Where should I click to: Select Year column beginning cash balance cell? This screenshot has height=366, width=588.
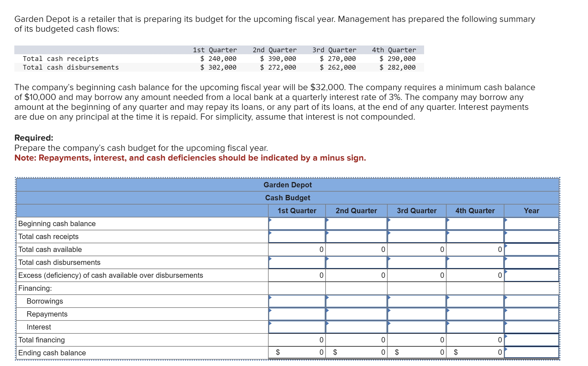pos(531,224)
